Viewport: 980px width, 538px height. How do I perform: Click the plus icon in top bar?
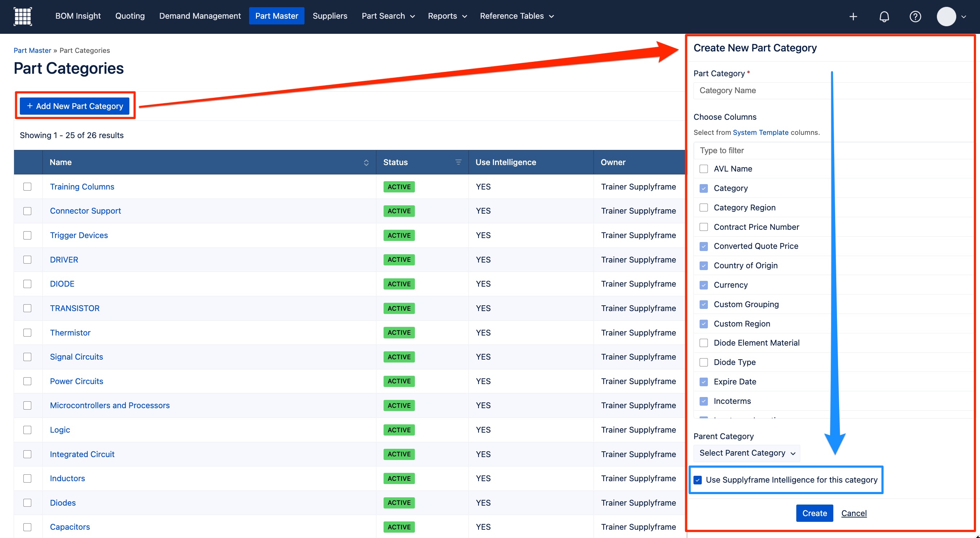[x=853, y=16]
